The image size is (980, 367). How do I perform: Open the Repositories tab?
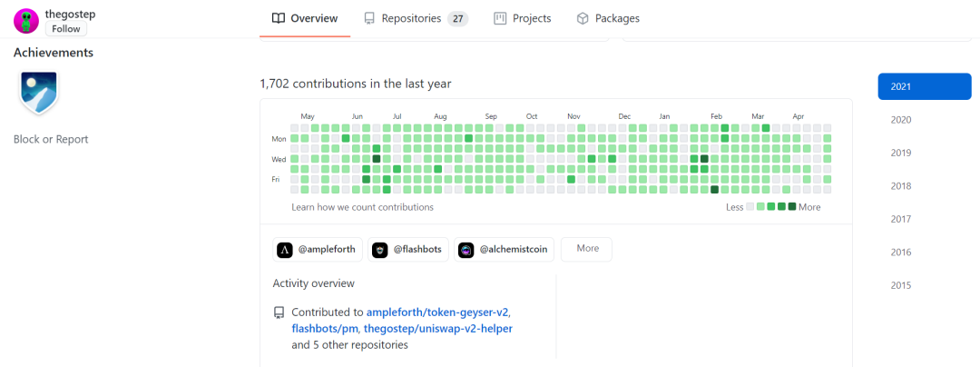pos(416,18)
